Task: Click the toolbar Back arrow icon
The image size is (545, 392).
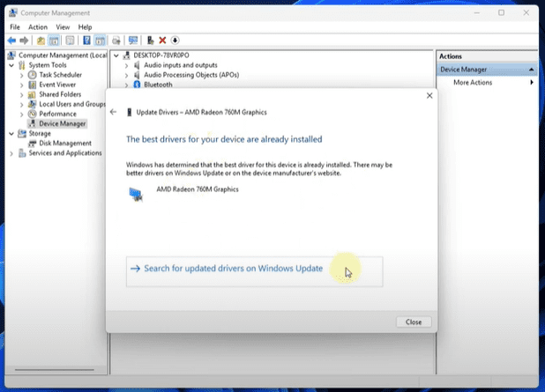Action: 11,41
